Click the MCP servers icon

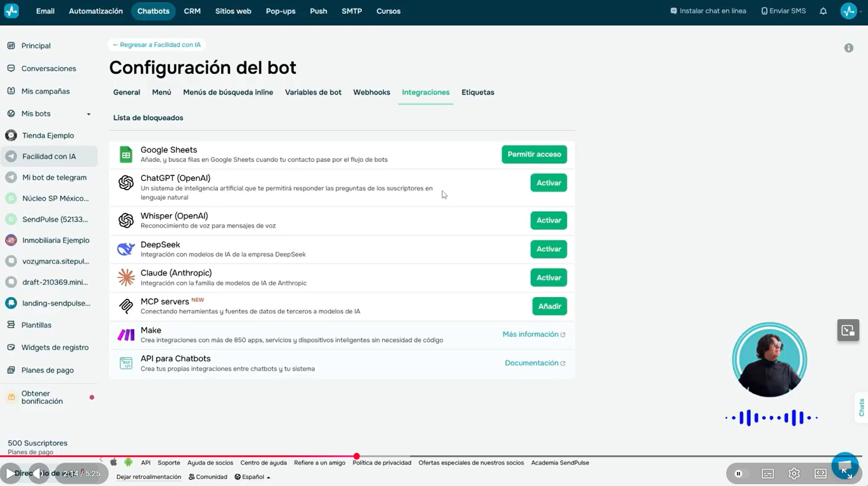[126, 306]
